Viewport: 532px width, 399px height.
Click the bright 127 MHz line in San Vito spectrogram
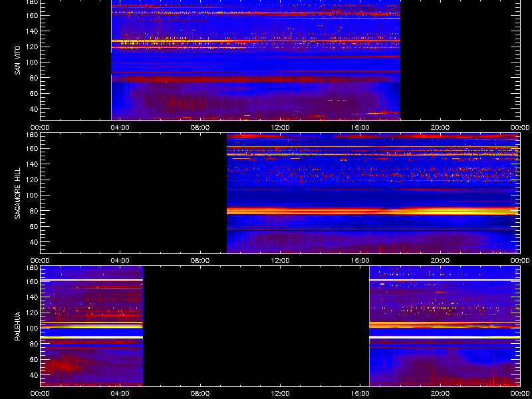click(x=256, y=41)
